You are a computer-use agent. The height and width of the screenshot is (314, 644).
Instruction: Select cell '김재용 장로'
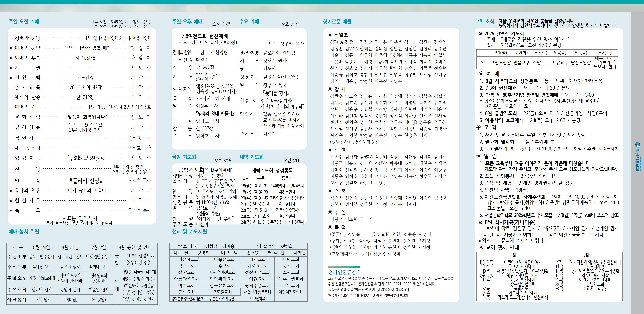pyautogui.click(x=42, y=267)
